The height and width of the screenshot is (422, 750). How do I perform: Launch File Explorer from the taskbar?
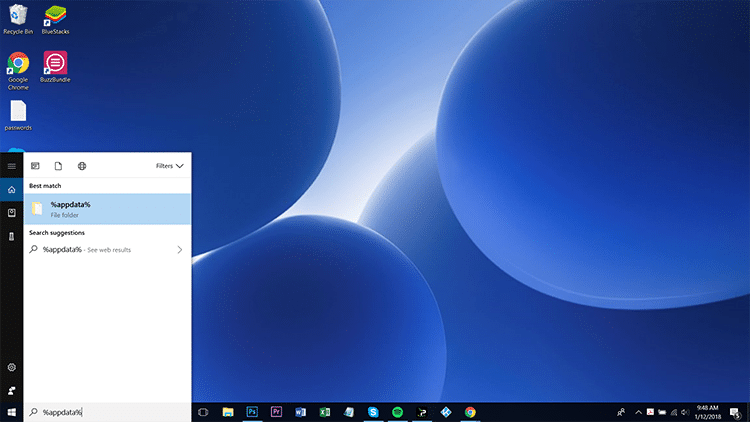228,412
